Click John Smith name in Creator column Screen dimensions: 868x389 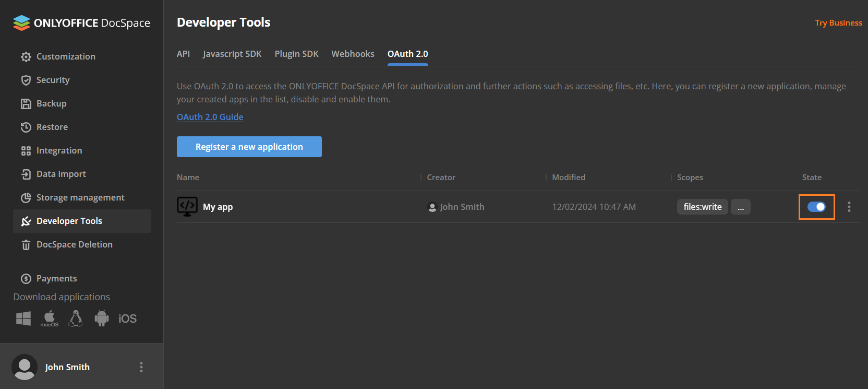click(462, 207)
